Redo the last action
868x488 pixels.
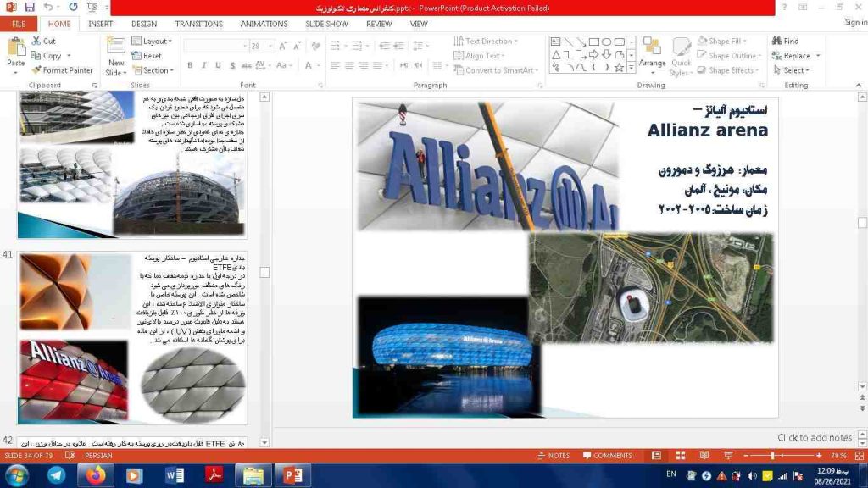[73, 7]
